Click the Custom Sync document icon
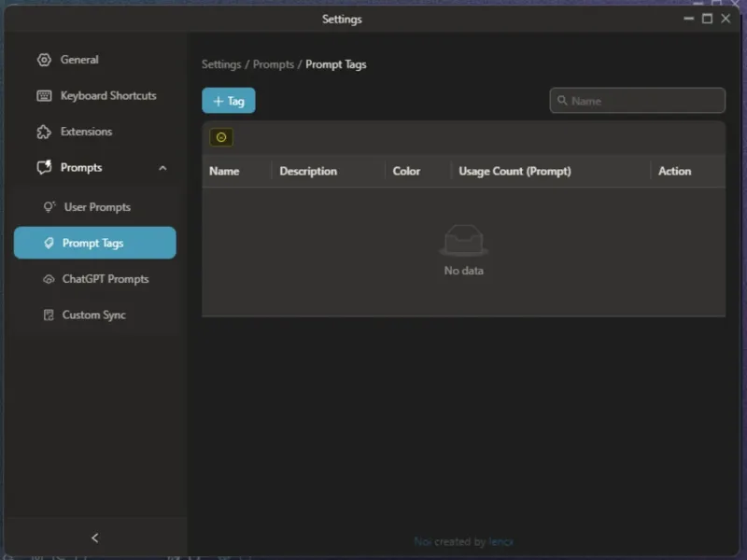This screenshot has width=747, height=560. (49, 315)
